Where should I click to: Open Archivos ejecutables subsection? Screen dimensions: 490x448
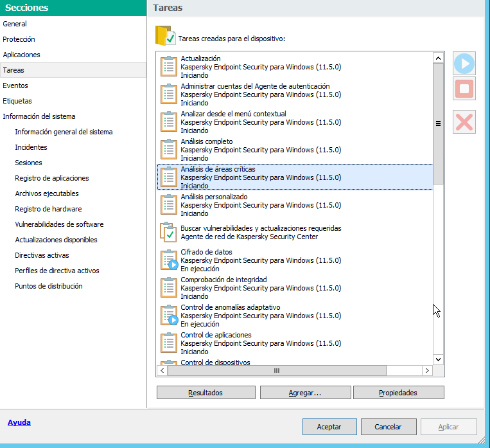coord(47,193)
